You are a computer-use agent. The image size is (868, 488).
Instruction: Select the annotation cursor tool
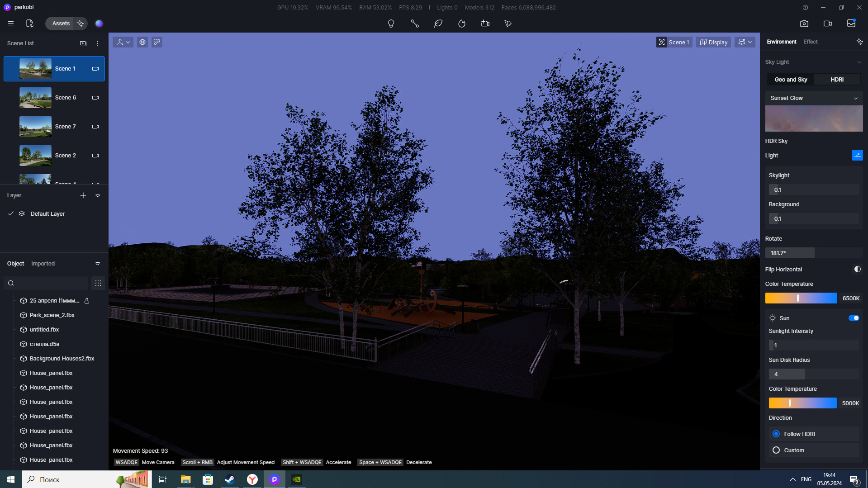pos(508,24)
